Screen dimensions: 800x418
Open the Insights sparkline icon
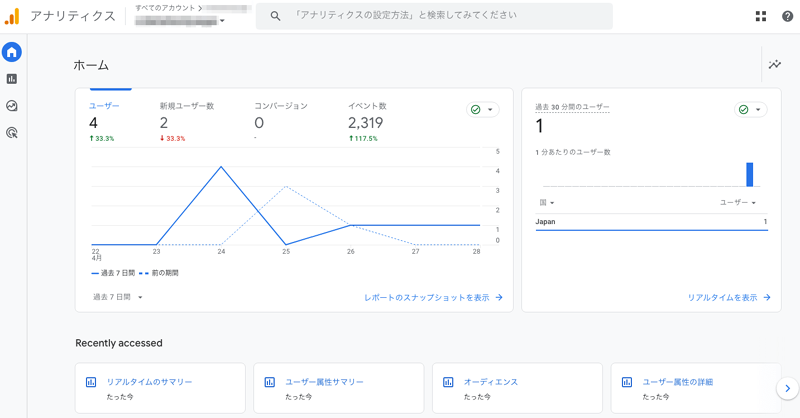tap(775, 65)
